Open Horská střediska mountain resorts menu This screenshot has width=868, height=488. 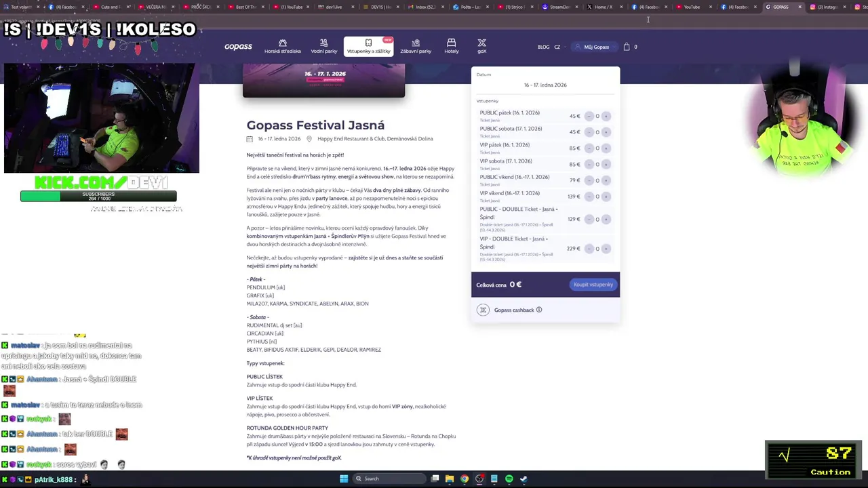tap(283, 46)
